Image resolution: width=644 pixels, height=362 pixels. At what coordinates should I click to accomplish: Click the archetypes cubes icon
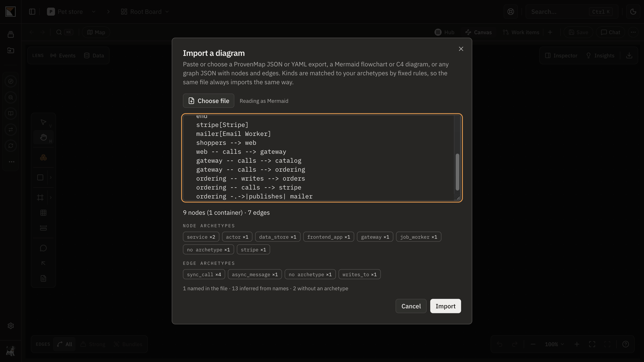click(43, 157)
